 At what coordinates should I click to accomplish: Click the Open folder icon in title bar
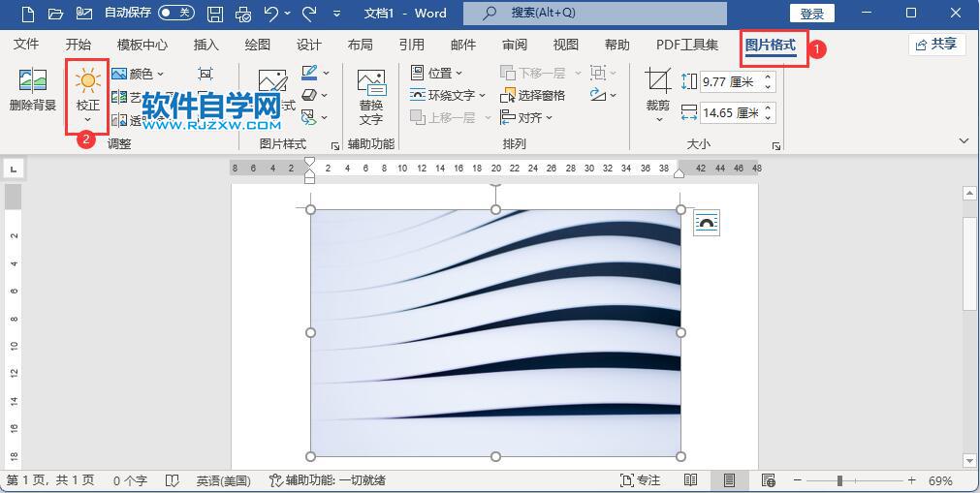point(55,14)
